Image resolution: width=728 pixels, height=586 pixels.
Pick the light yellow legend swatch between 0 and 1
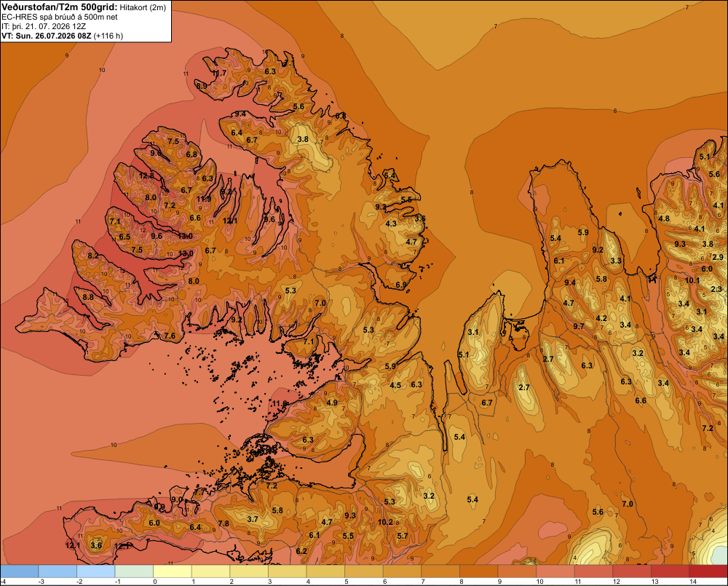pyautogui.click(x=173, y=571)
